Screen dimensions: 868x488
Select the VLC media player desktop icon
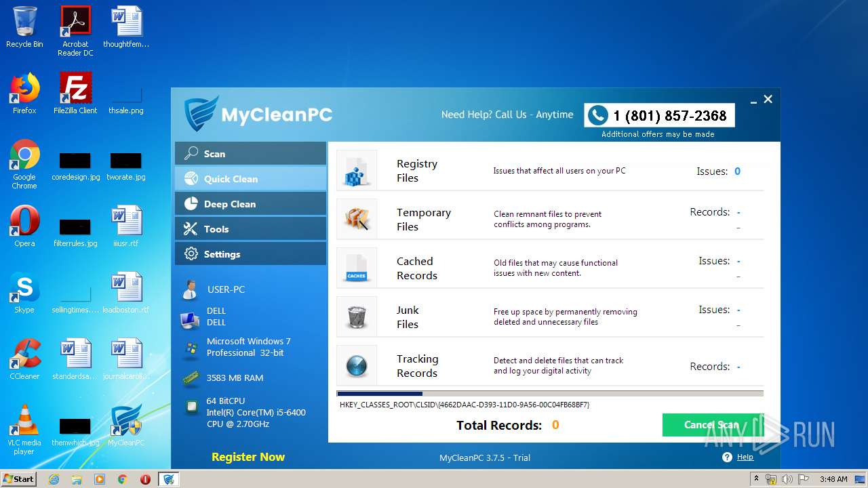coord(24,430)
